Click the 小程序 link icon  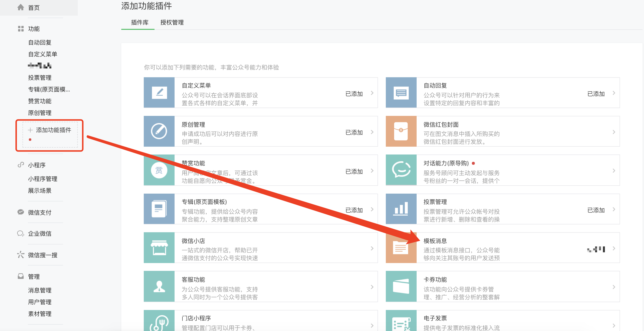[x=21, y=165]
